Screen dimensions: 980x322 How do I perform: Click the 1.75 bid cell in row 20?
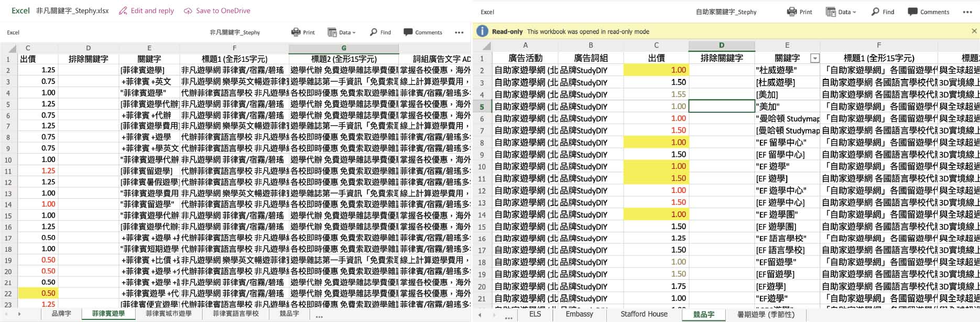tap(656, 286)
